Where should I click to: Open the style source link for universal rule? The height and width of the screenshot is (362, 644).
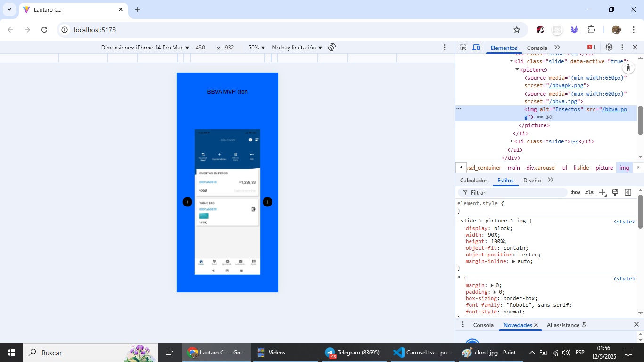(x=624, y=279)
